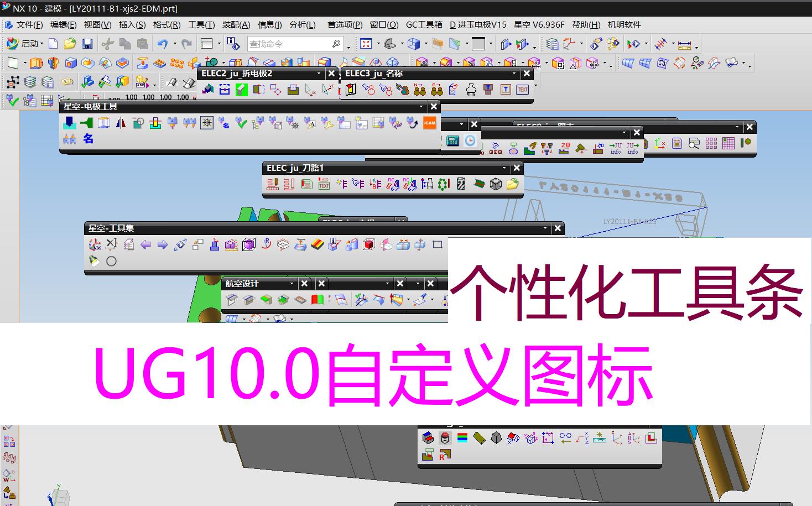Open the 编辑(E) menu
This screenshot has width=812, height=506.
[63, 25]
